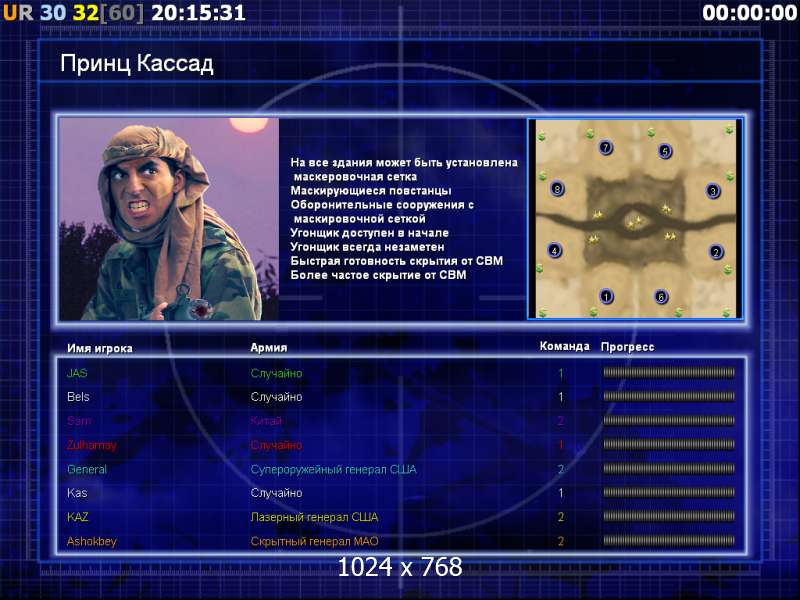Click the 'Принц Кассад' title
Viewport: 800px width, 600px height.
137,64
